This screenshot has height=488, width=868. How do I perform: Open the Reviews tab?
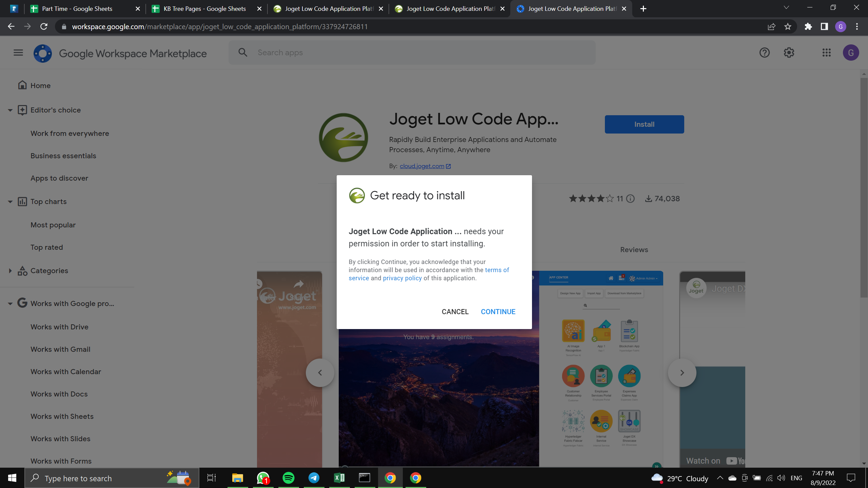[634, 250]
